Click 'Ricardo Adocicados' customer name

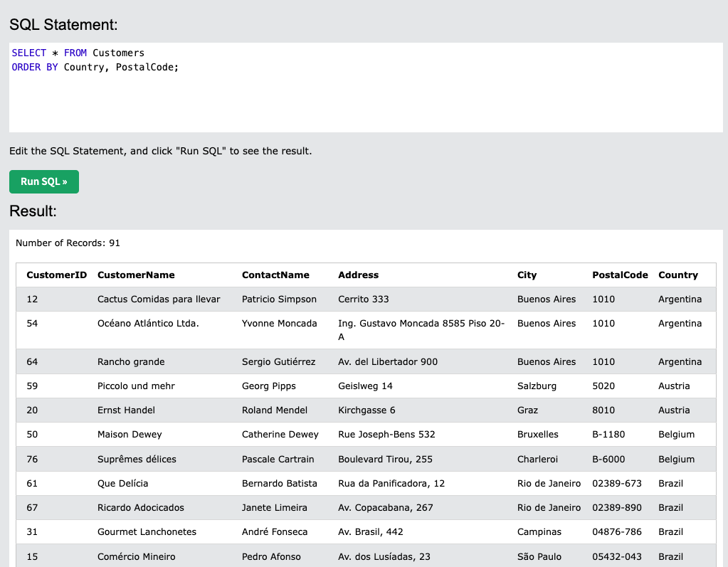point(141,508)
